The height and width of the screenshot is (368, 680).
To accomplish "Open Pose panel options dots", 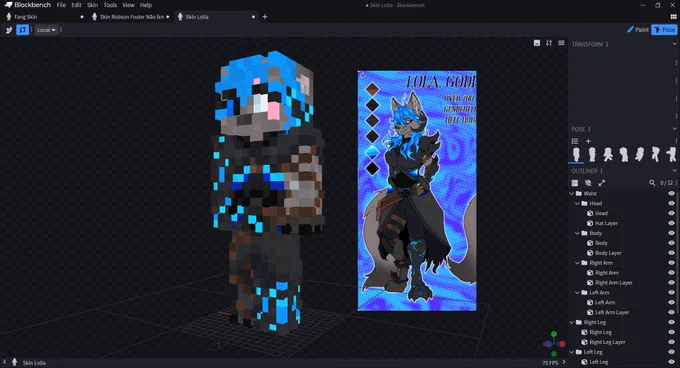I will [589, 129].
